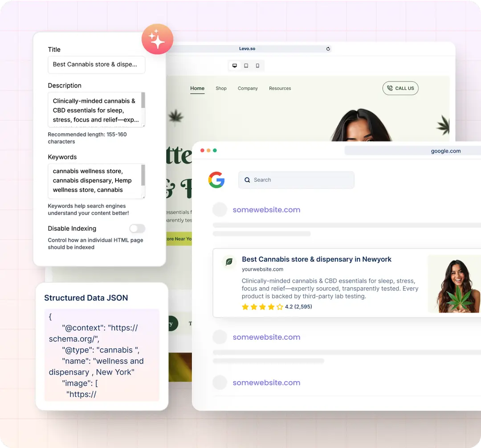
Task: Click the Google Search input box
Action: (x=296, y=180)
